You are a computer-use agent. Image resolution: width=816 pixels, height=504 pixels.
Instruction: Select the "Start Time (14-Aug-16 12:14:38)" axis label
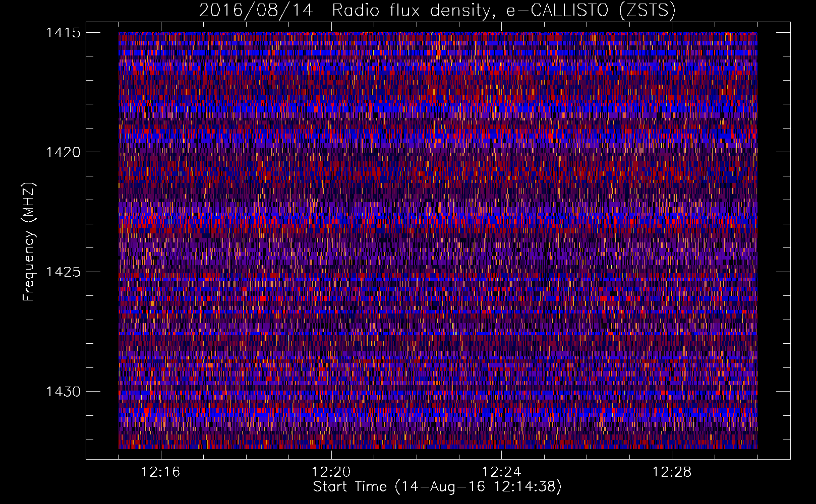coord(437,487)
